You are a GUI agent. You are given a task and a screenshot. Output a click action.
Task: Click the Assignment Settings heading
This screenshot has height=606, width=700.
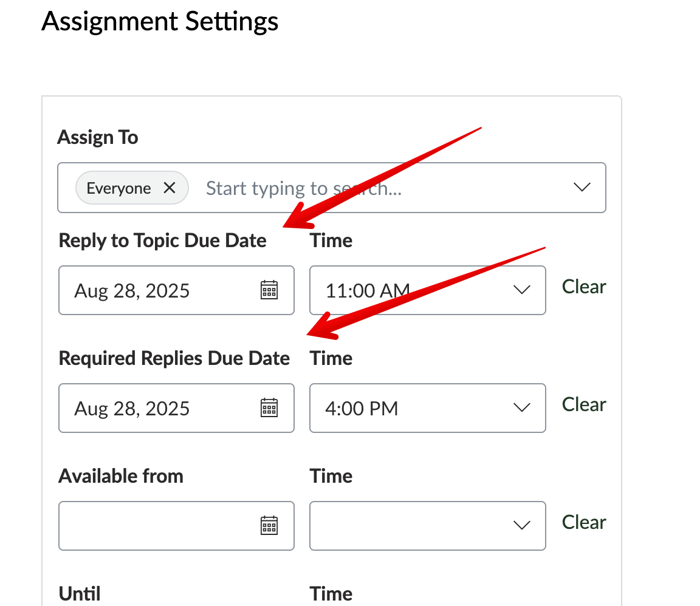(160, 22)
